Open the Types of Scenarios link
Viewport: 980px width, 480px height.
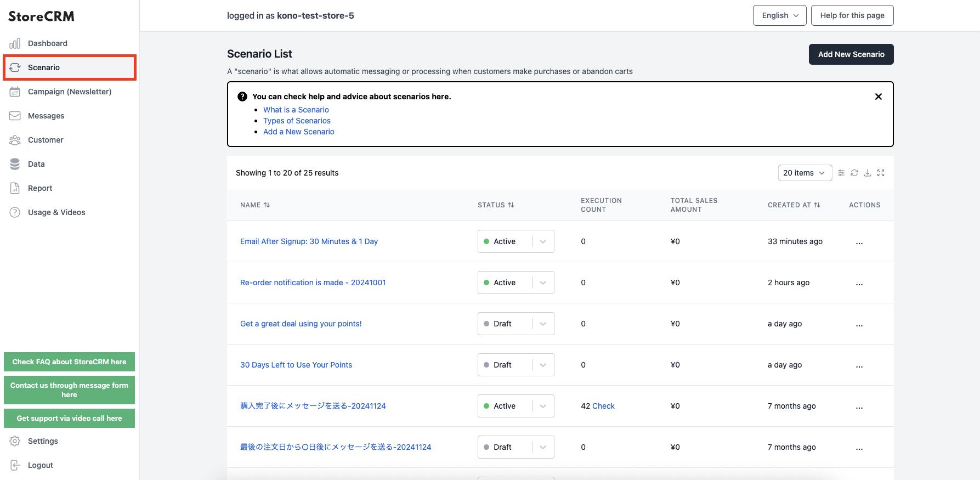pos(297,121)
